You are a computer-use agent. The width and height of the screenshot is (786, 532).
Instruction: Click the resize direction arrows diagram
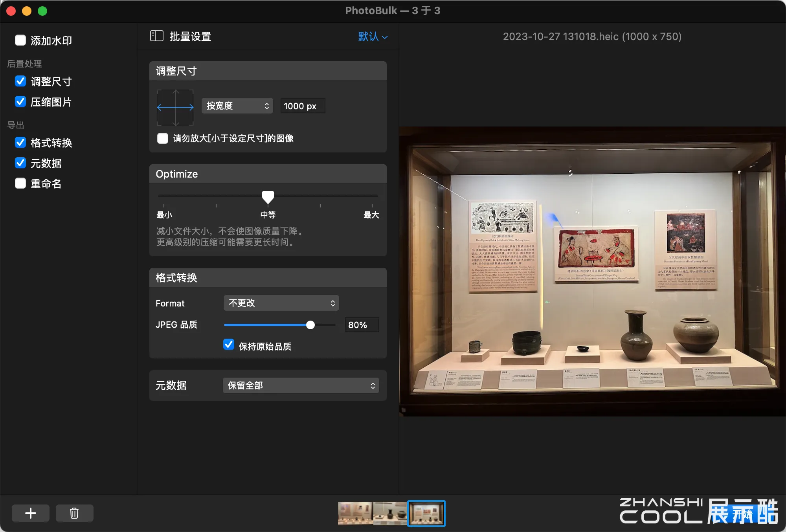(x=175, y=107)
